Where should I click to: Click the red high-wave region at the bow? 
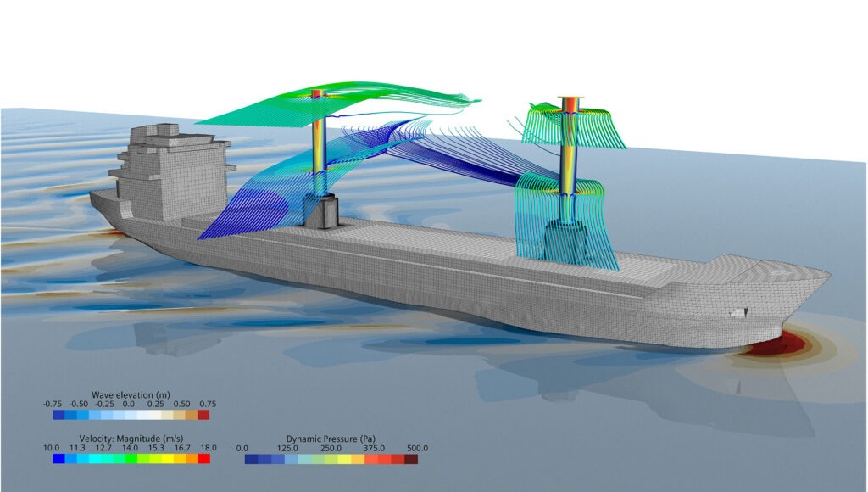click(778, 346)
